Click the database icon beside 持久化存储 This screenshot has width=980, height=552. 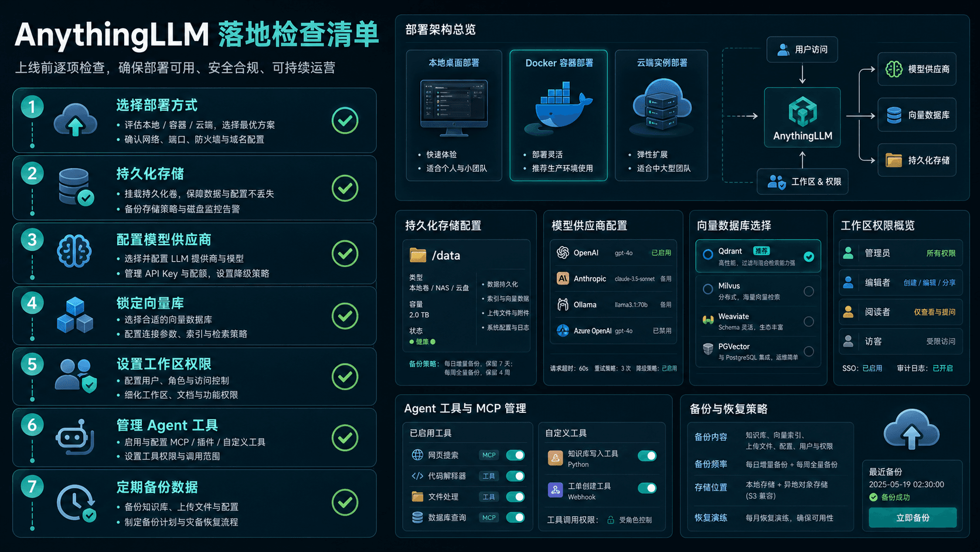[76, 187]
